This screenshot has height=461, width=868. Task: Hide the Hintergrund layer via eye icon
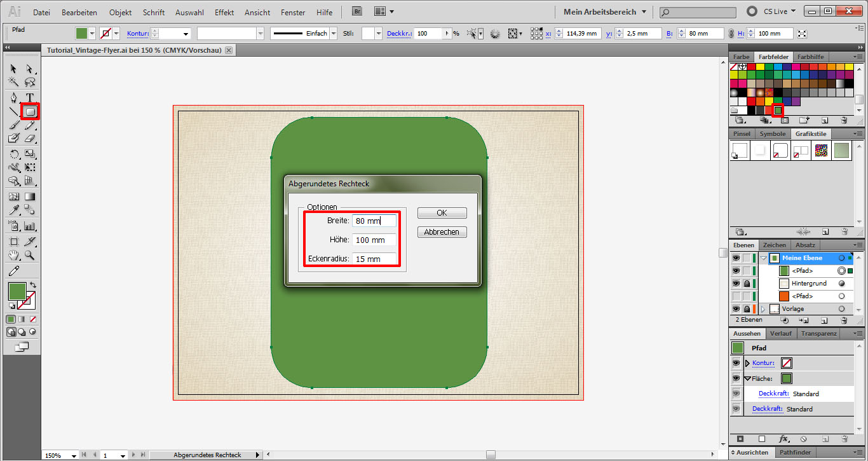coord(736,284)
